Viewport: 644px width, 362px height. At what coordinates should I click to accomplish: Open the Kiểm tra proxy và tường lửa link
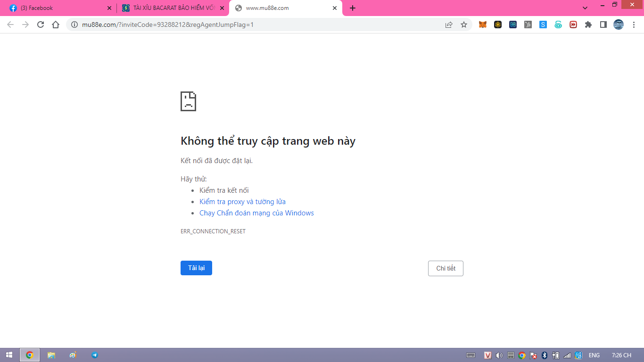coord(242,202)
